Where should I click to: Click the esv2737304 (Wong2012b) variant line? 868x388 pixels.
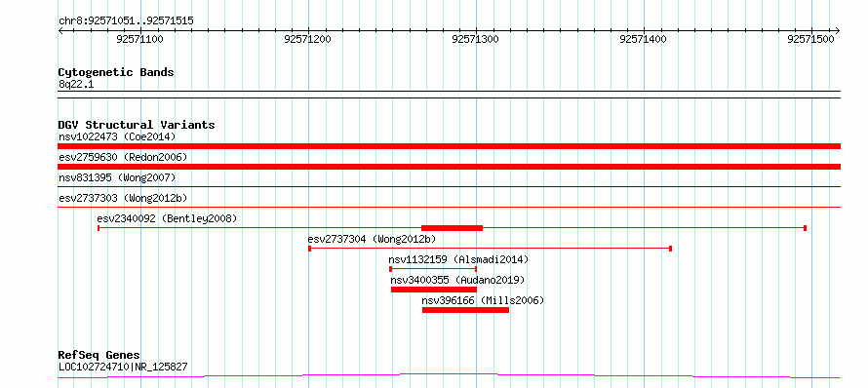[x=490, y=249]
